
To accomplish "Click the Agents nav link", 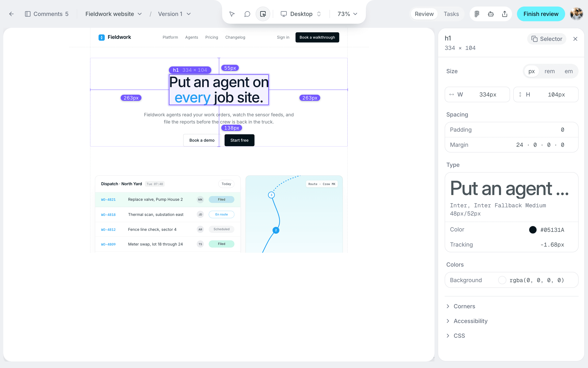I will tap(192, 37).
